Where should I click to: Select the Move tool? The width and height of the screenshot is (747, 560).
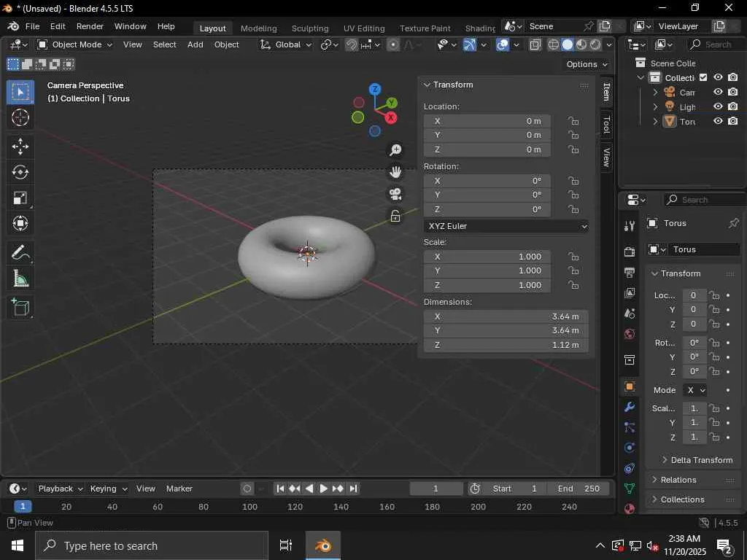point(20,146)
